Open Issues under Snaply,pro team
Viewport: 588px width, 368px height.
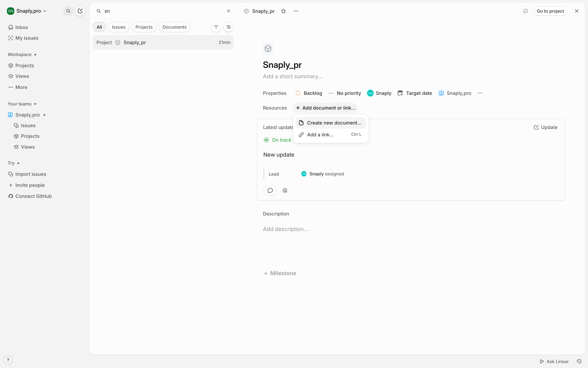(25, 125)
